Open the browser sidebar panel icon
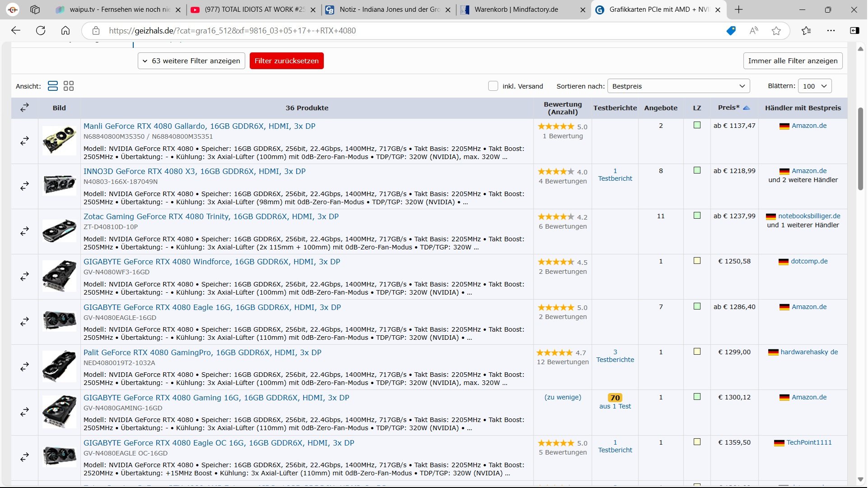868x488 pixels. click(x=854, y=31)
